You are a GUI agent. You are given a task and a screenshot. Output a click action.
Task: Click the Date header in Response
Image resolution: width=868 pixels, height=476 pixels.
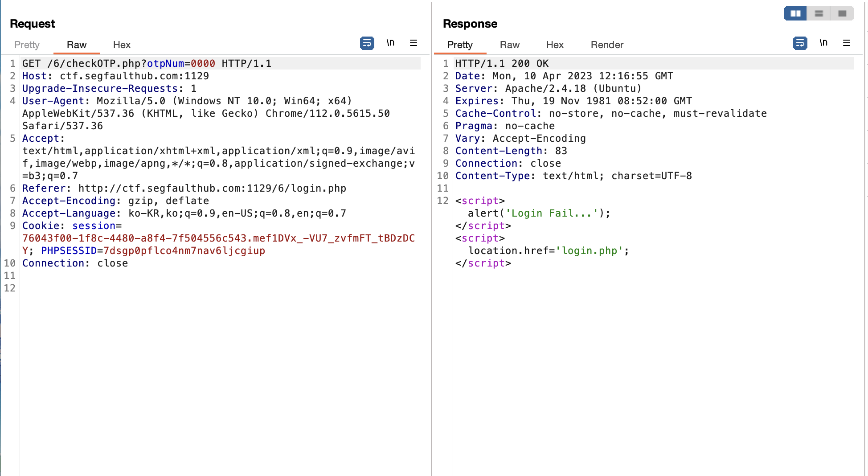point(564,76)
